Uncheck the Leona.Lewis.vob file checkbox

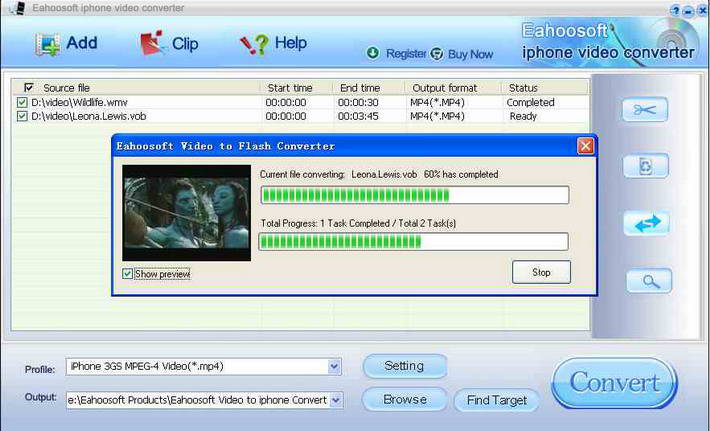coord(22,116)
